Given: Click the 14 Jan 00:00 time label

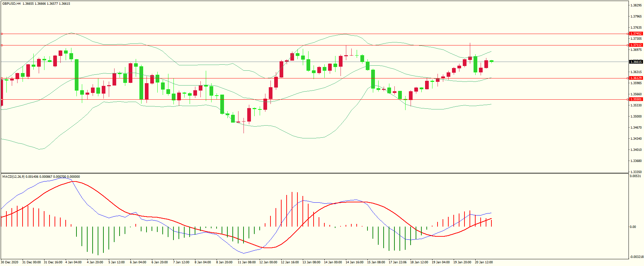Looking at the screenshot, I should tap(333, 262).
